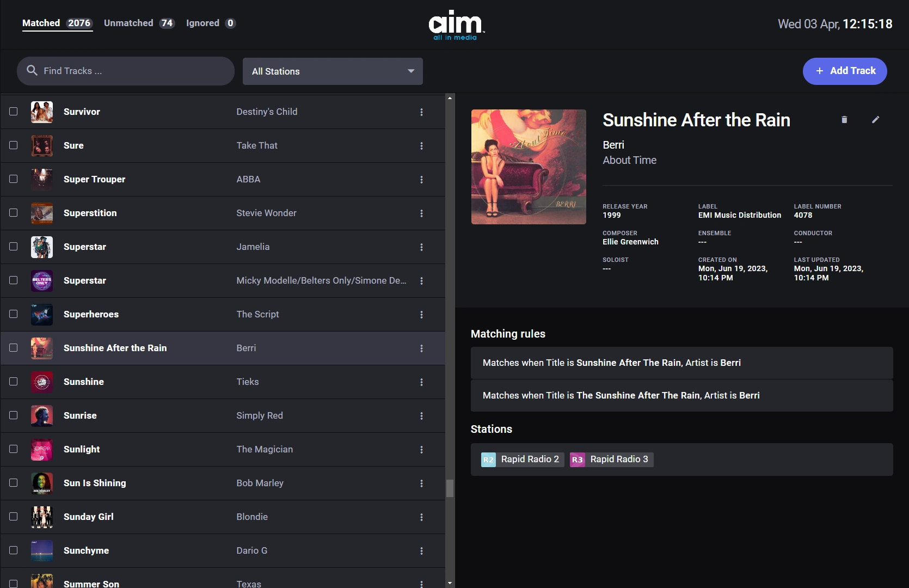The height and width of the screenshot is (588, 909).
Task: Click the About Time album cover image
Action: point(529,167)
